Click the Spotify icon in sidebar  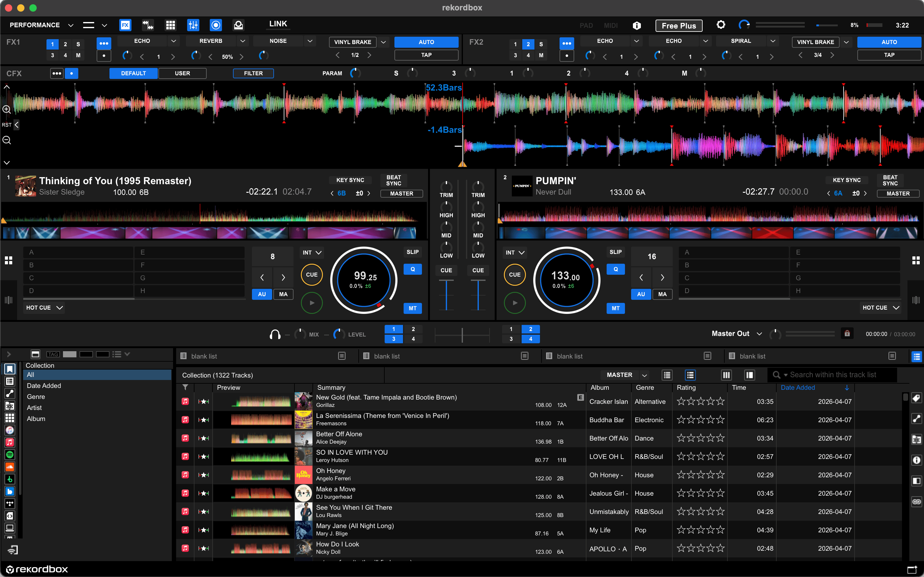coord(10,455)
